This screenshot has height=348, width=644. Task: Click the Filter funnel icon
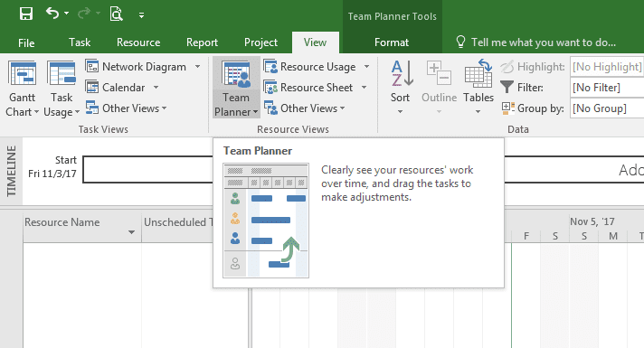(x=507, y=87)
